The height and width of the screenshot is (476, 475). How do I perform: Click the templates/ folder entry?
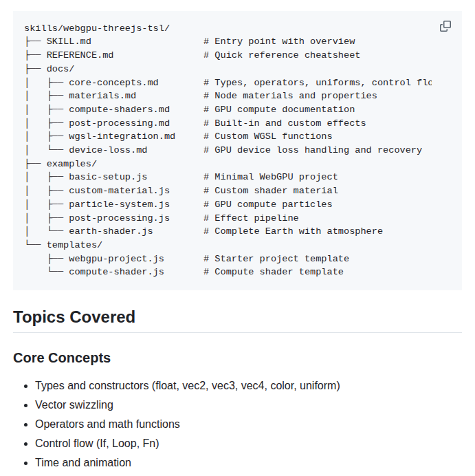(74, 245)
